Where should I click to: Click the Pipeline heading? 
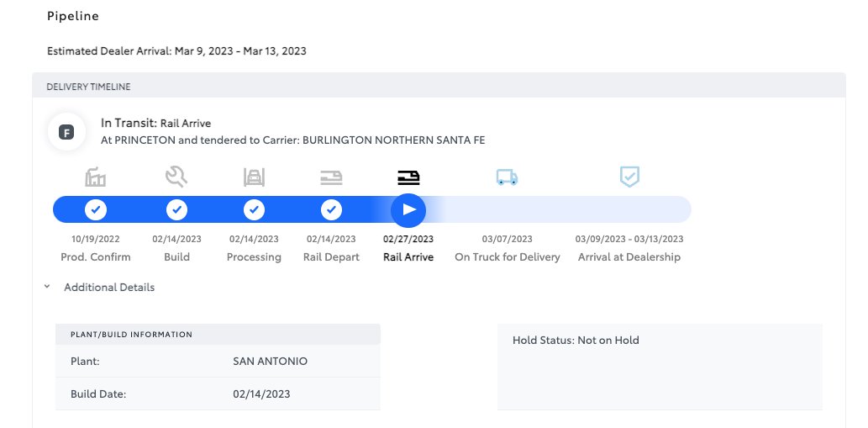click(x=73, y=16)
